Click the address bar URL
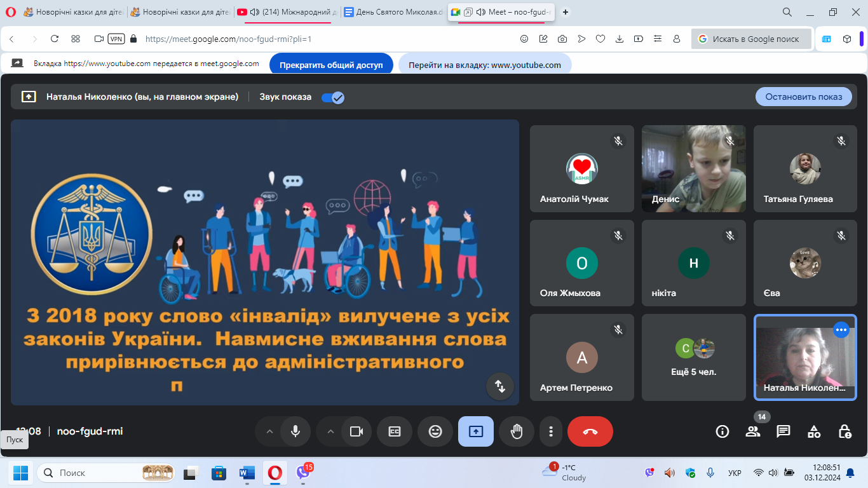 pos(229,39)
